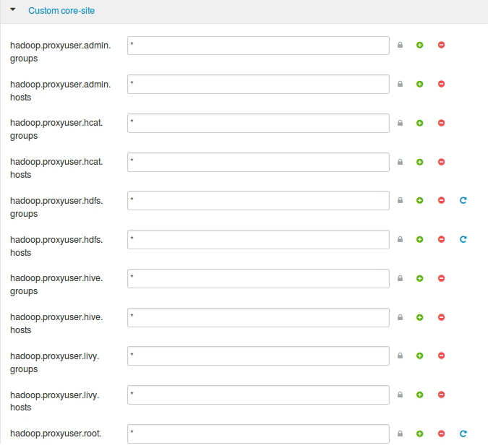
Task: Lock hadoop.proxyuser.hive.hosts property
Action: click(x=401, y=317)
